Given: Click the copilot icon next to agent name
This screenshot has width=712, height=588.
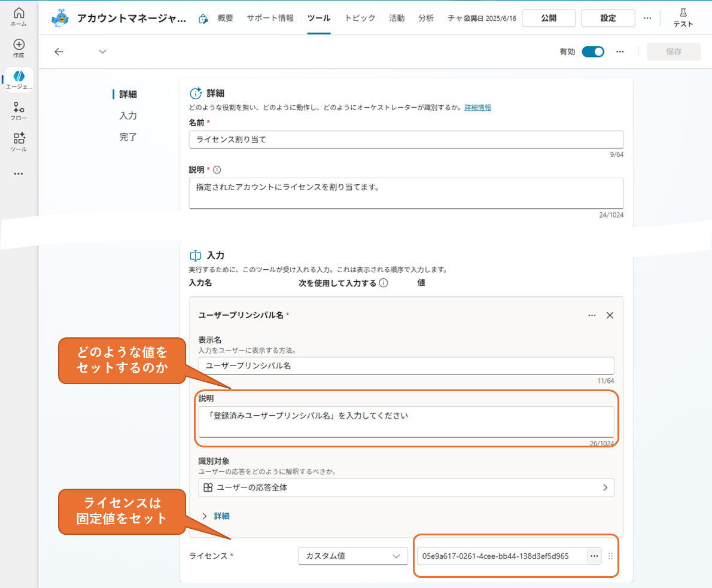Looking at the screenshot, I should tap(203, 19).
